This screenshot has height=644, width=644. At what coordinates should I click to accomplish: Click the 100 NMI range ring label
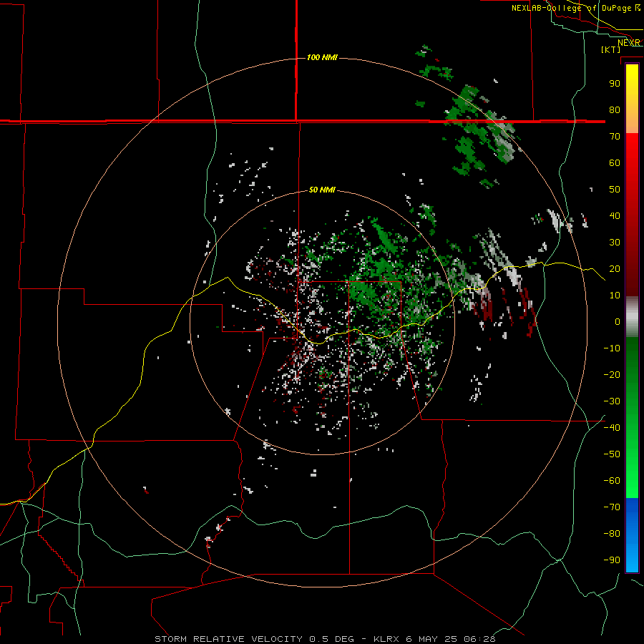(322, 57)
